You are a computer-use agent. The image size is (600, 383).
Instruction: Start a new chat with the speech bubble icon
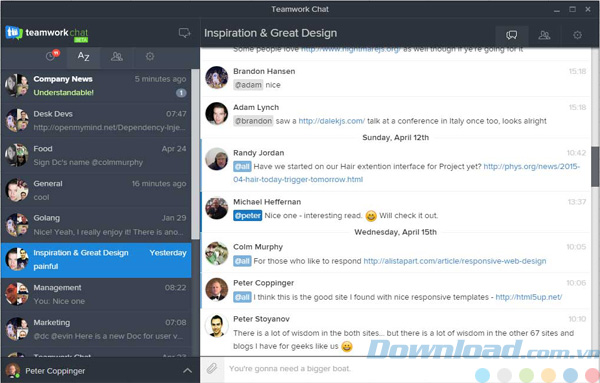(184, 33)
